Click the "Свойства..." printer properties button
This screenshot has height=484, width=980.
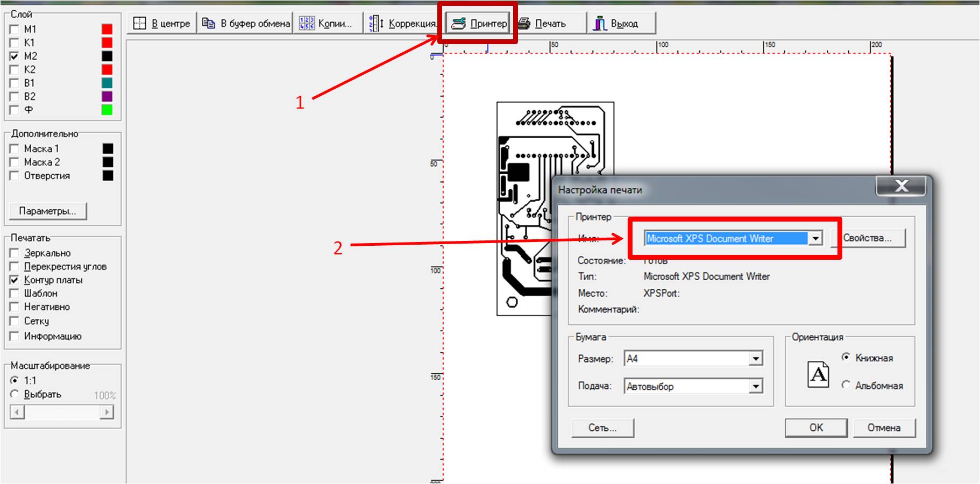pyautogui.click(x=868, y=238)
